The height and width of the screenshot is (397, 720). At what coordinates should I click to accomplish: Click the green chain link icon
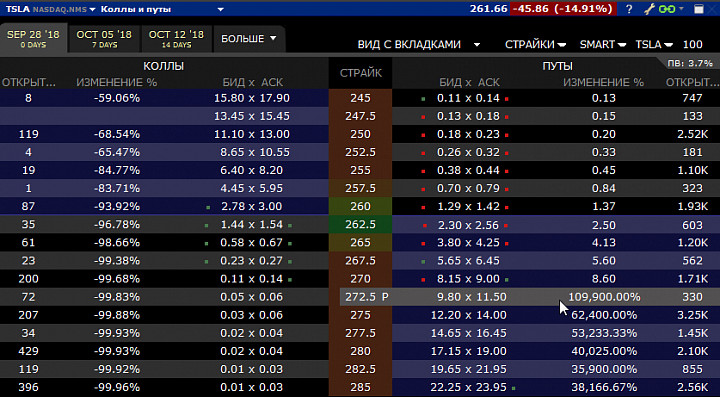tap(667, 9)
